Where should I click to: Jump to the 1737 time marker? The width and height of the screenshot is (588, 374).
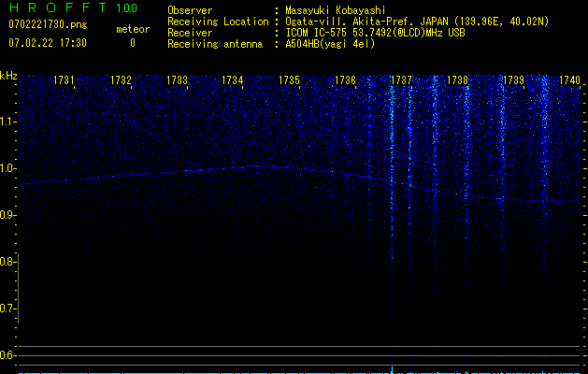[401, 81]
